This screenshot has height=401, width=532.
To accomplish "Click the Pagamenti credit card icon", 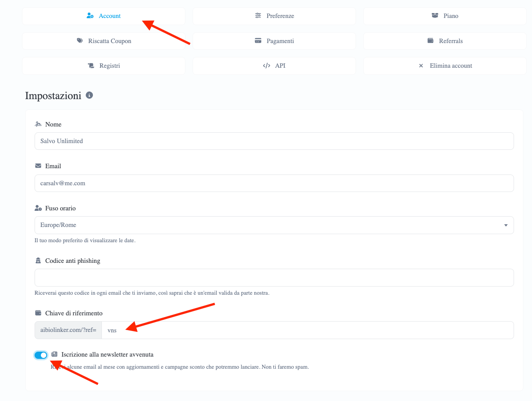I will [x=258, y=41].
